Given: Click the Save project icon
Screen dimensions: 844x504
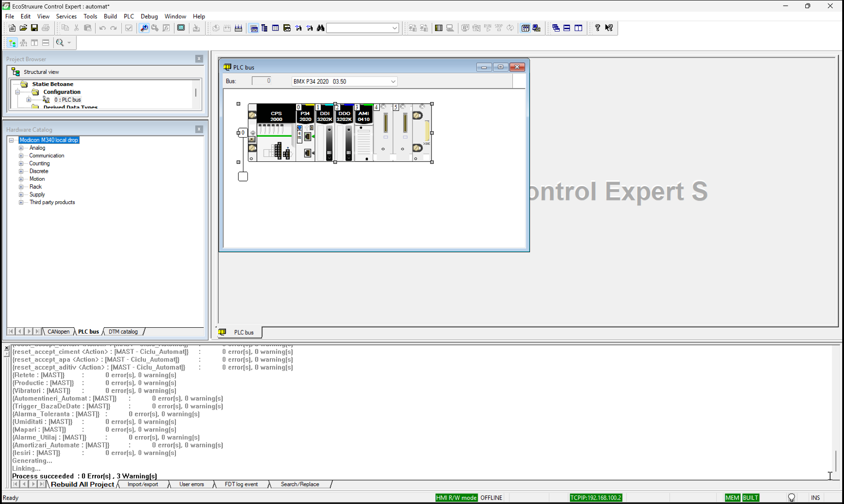Looking at the screenshot, I should tap(34, 28).
